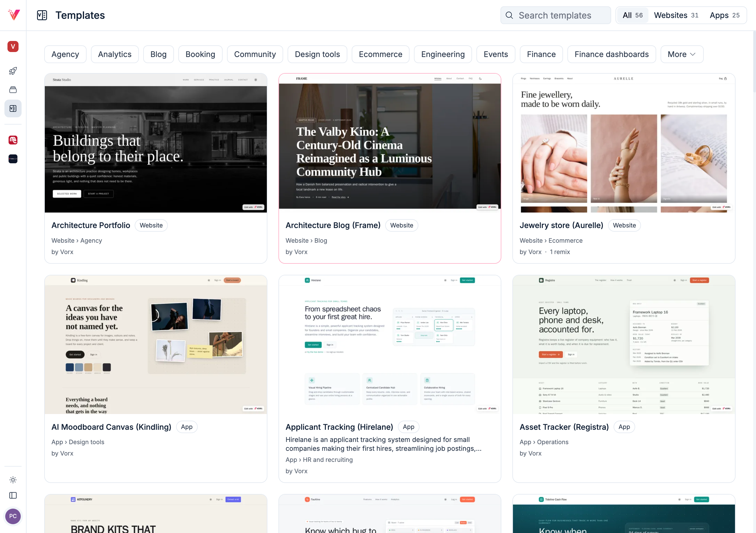The image size is (756, 533).
Task: Click the 'App › Operations' breadcrumb text
Action: click(544, 442)
